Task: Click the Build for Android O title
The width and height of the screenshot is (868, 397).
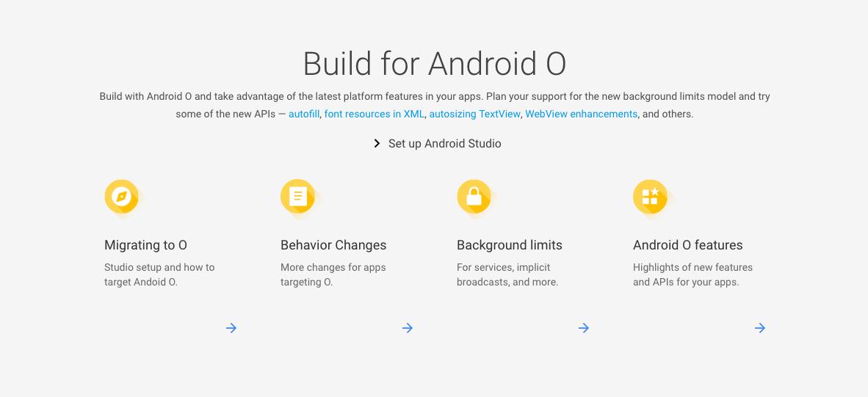Action: (x=434, y=64)
